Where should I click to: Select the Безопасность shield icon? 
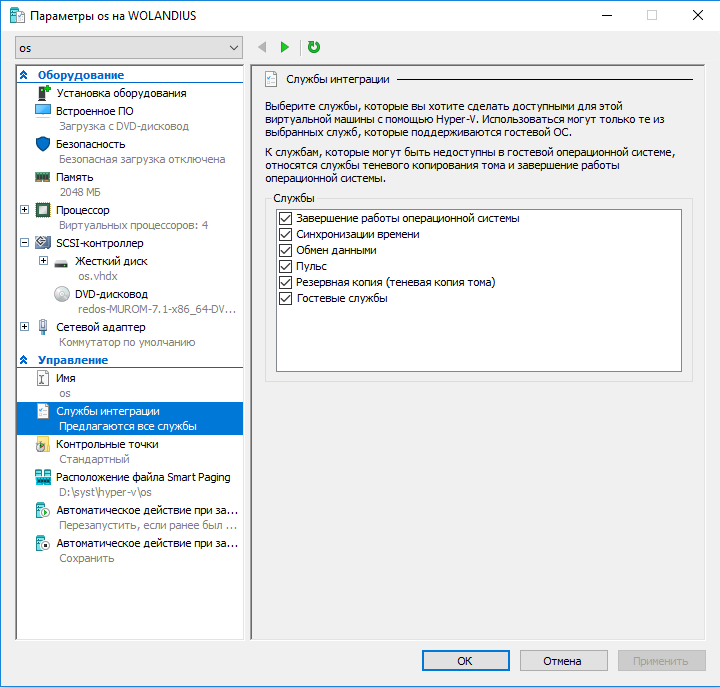[42, 144]
